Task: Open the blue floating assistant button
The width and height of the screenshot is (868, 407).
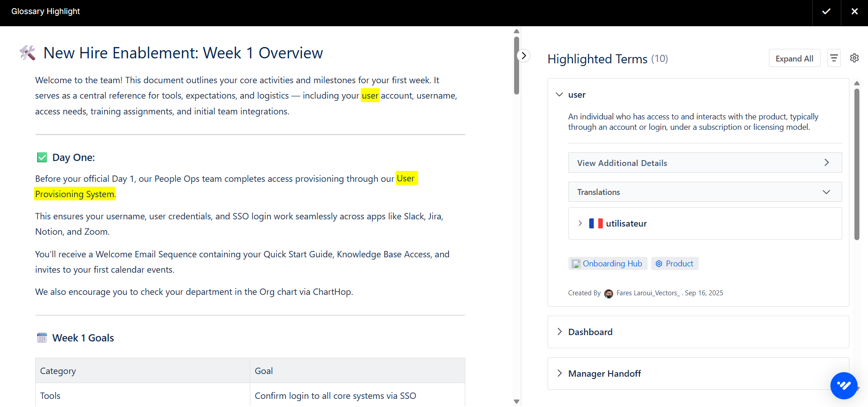Action: pos(844,386)
